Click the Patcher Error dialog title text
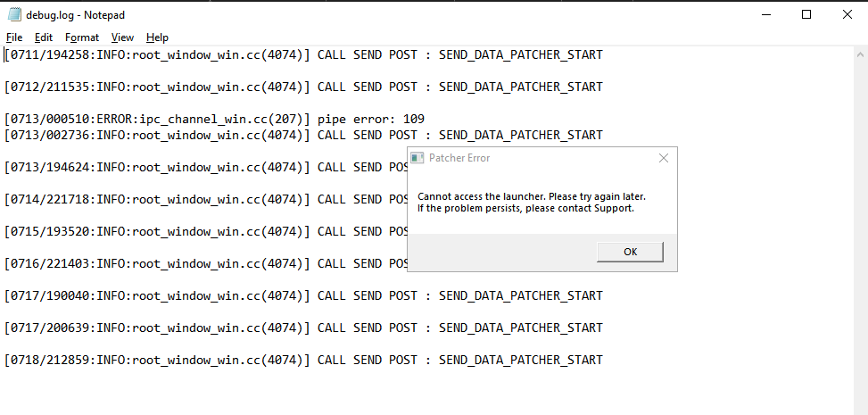Image resolution: width=868 pixels, height=415 pixels. 459,158
